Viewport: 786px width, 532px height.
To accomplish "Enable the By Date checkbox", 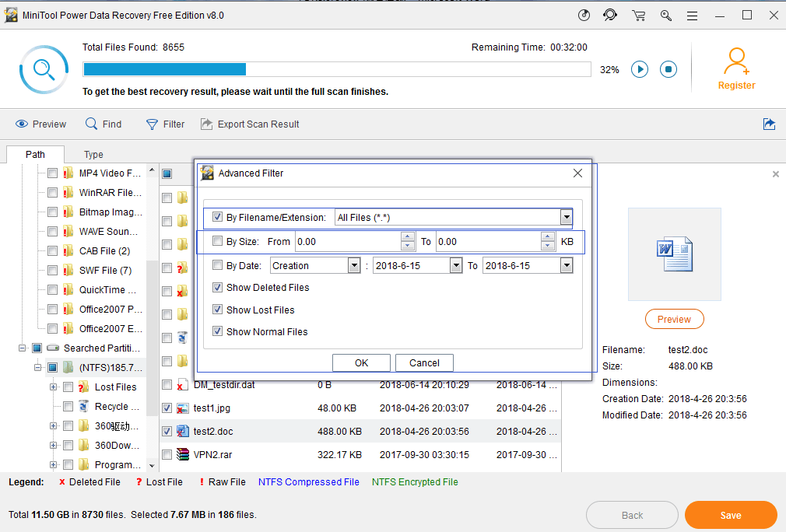I will (217, 265).
